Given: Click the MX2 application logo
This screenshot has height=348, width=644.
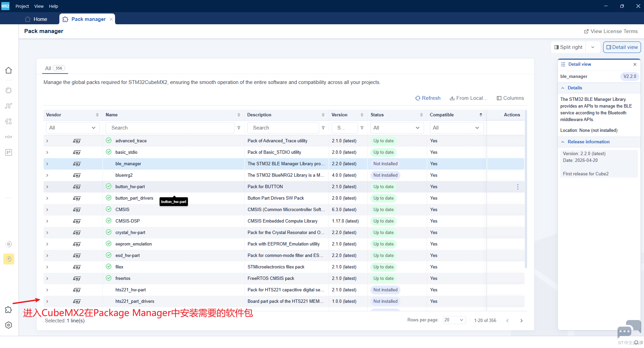Looking at the screenshot, I should pyautogui.click(x=5, y=6).
